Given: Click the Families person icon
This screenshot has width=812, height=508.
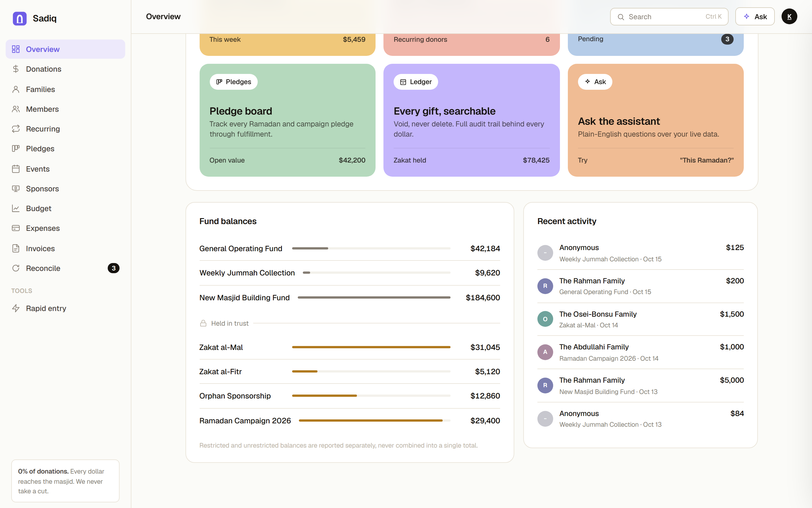Looking at the screenshot, I should tap(16, 89).
